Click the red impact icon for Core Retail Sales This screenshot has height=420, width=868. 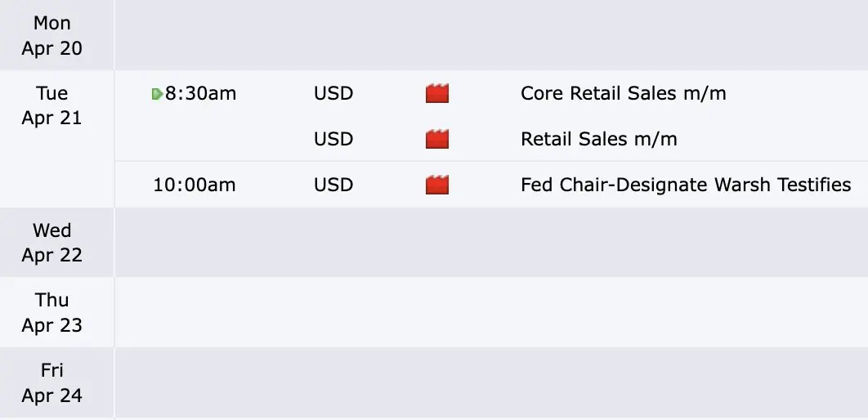coord(437,94)
